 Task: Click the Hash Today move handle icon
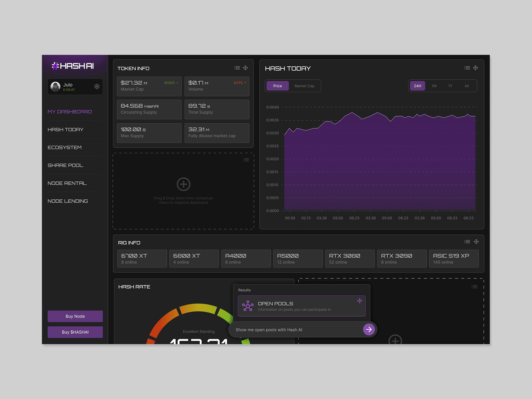coord(475,68)
